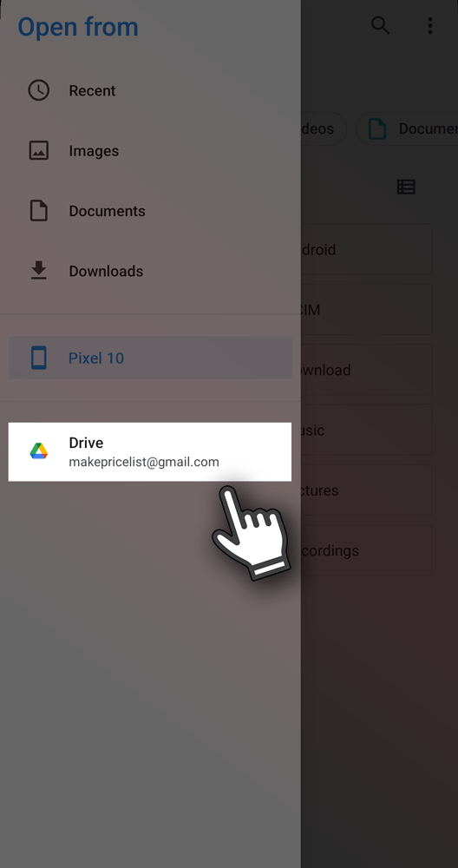Tap the download arrow icon beside Downloads
The image size is (458, 868).
[39, 271]
